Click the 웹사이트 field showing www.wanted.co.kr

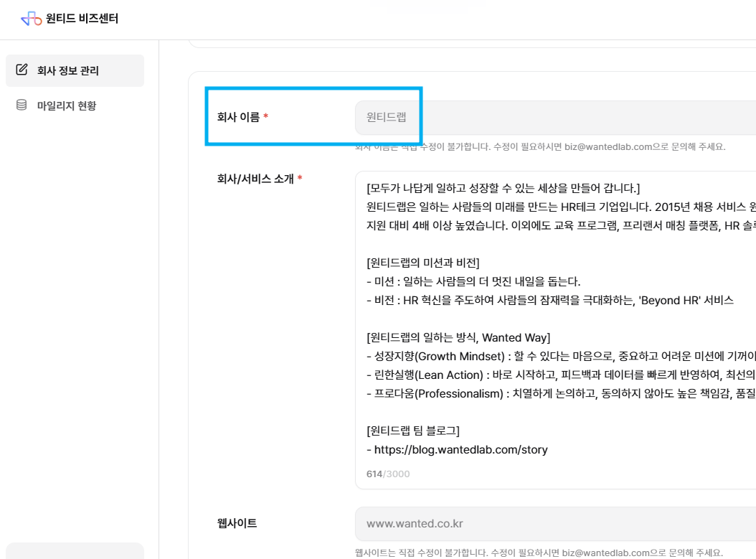(555, 524)
